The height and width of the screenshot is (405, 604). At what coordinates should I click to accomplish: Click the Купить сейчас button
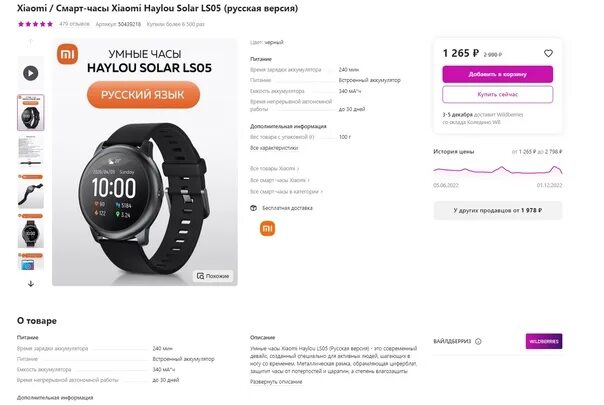coord(497,94)
